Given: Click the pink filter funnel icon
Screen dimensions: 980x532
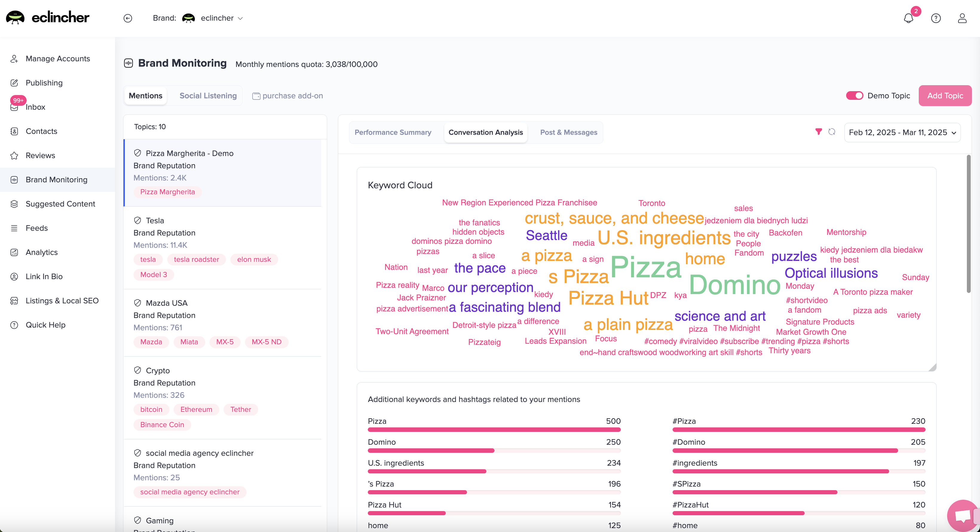Looking at the screenshot, I should pos(818,132).
